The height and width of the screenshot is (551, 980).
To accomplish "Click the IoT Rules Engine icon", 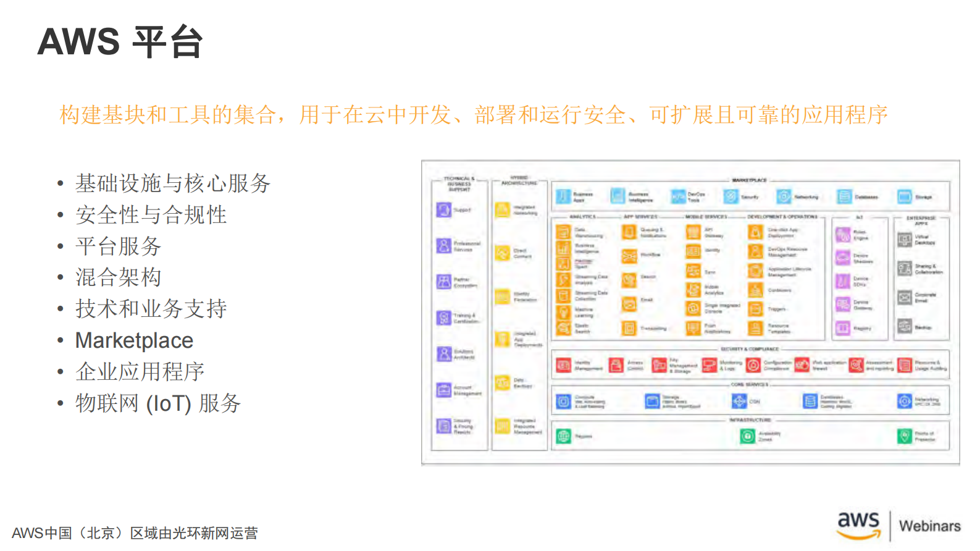I will [843, 235].
